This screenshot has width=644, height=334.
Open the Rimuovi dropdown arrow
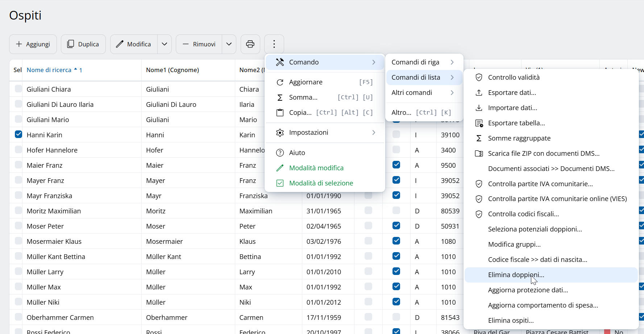229,44
